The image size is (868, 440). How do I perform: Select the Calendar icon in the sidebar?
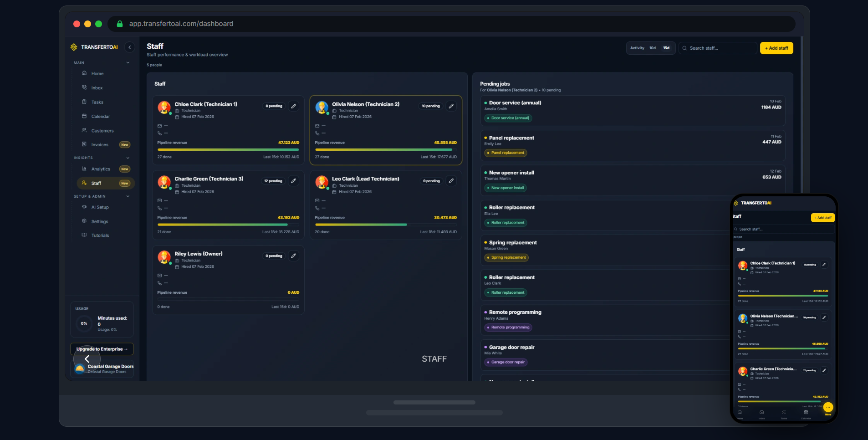pyautogui.click(x=84, y=116)
